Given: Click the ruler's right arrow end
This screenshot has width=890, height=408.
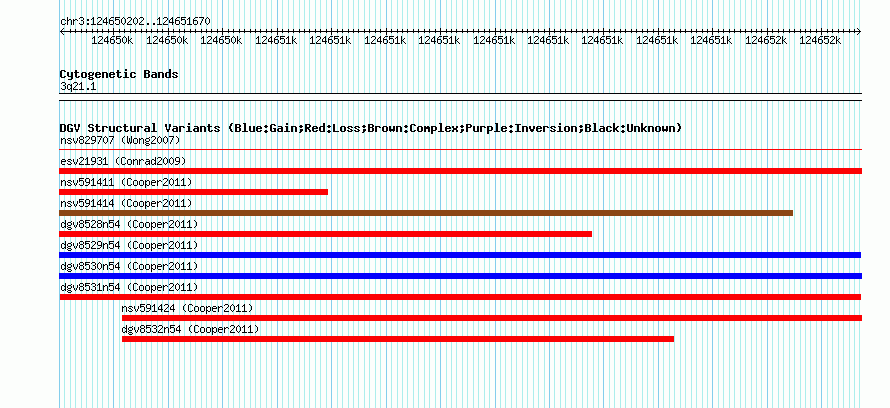Looking at the screenshot, I should click(859, 31).
